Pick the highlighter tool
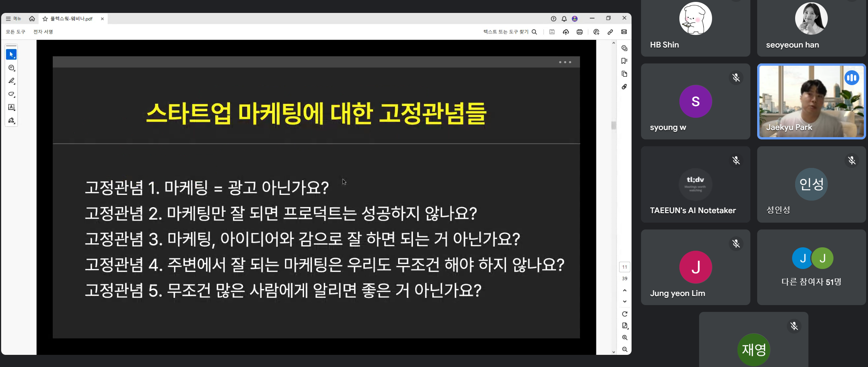The height and width of the screenshot is (367, 868). [x=11, y=81]
